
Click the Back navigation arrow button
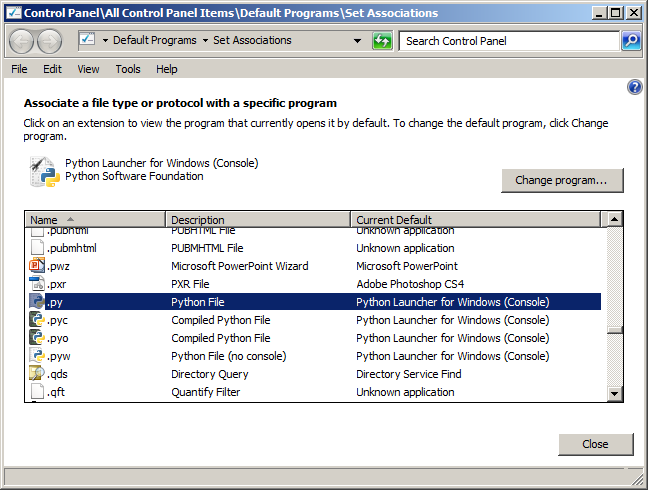click(x=21, y=41)
